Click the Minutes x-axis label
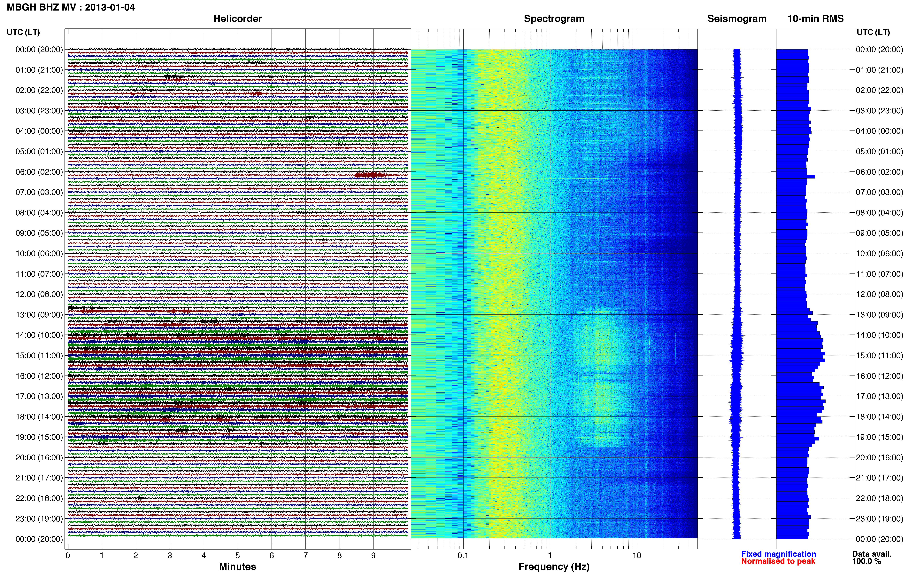This screenshot has height=578, width=924. pyautogui.click(x=238, y=566)
